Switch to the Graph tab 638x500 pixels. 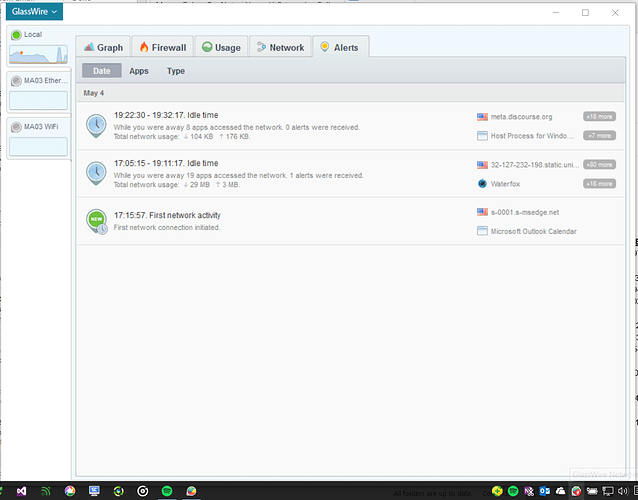[x=104, y=47]
